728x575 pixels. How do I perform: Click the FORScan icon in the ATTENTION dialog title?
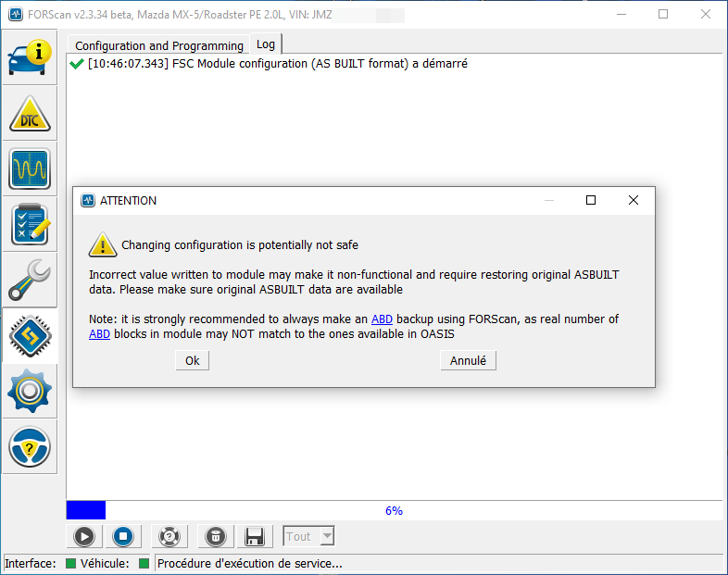(88, 201)
